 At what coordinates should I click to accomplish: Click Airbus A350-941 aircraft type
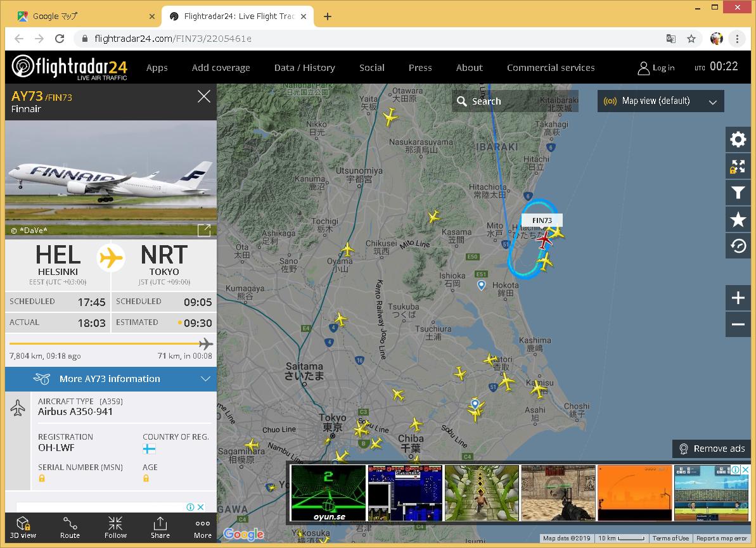[75, 412]
